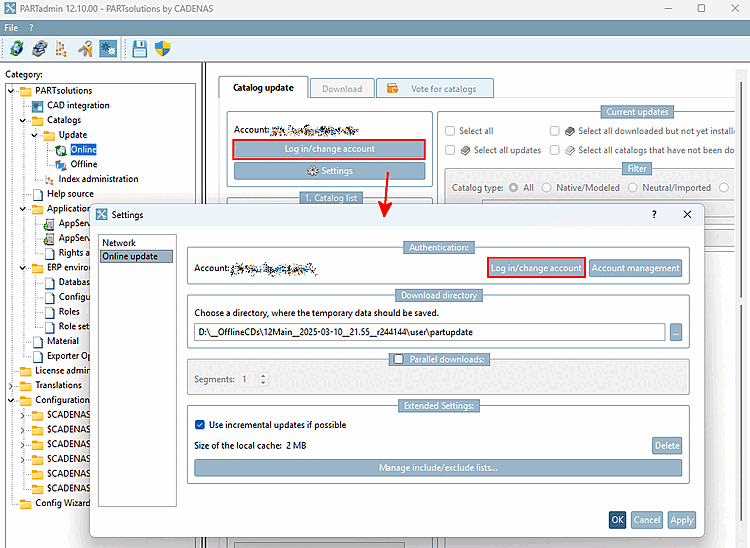Select Network in Settings category list
Screen dimensions: 750x548
pyautogui.click(x=119, y=242)
